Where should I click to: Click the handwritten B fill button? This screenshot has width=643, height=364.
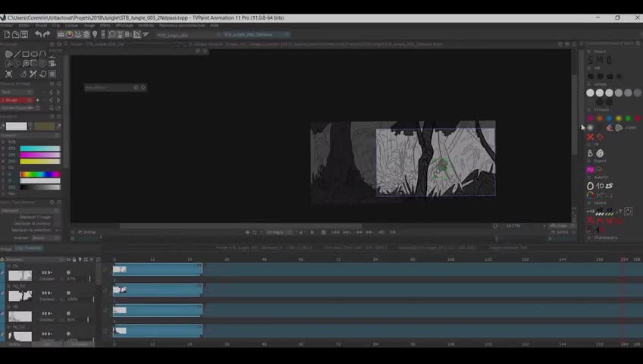(590, 153)
